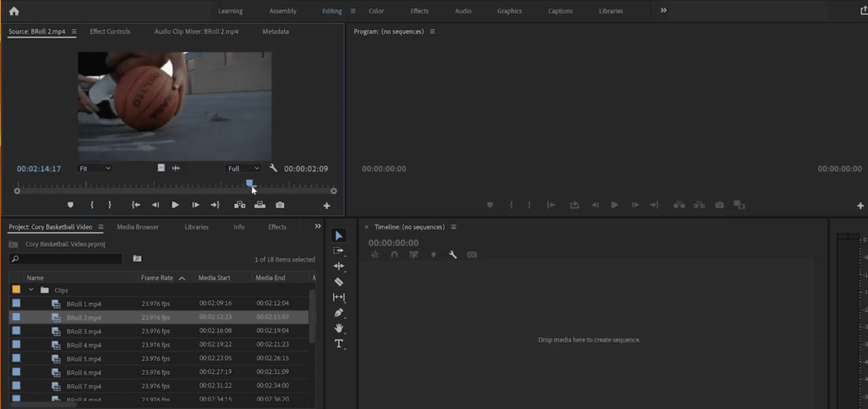Screen dimensions: 868x409
Task: Play the clip in Source monitor
Action: click(x=175, y=205)
